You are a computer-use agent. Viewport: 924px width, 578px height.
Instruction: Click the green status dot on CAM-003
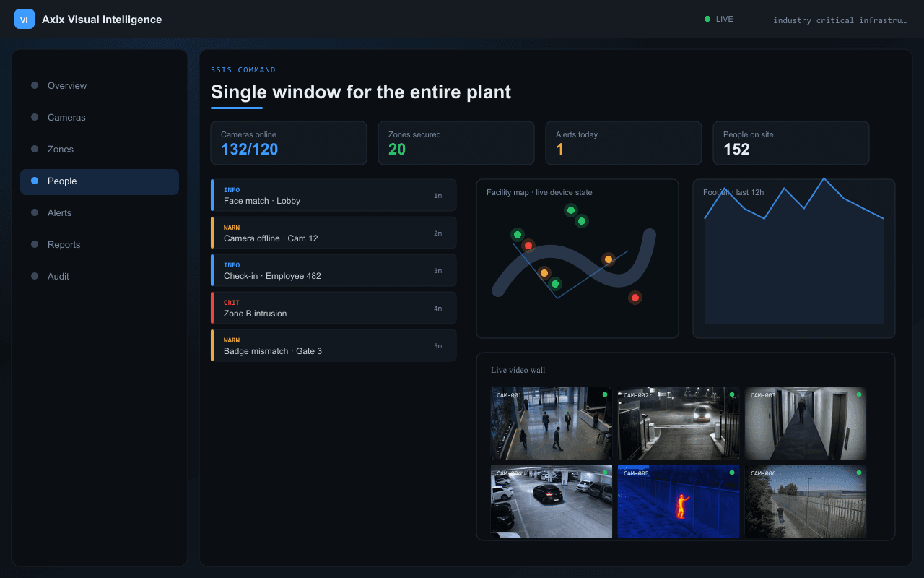click(859, 394)
